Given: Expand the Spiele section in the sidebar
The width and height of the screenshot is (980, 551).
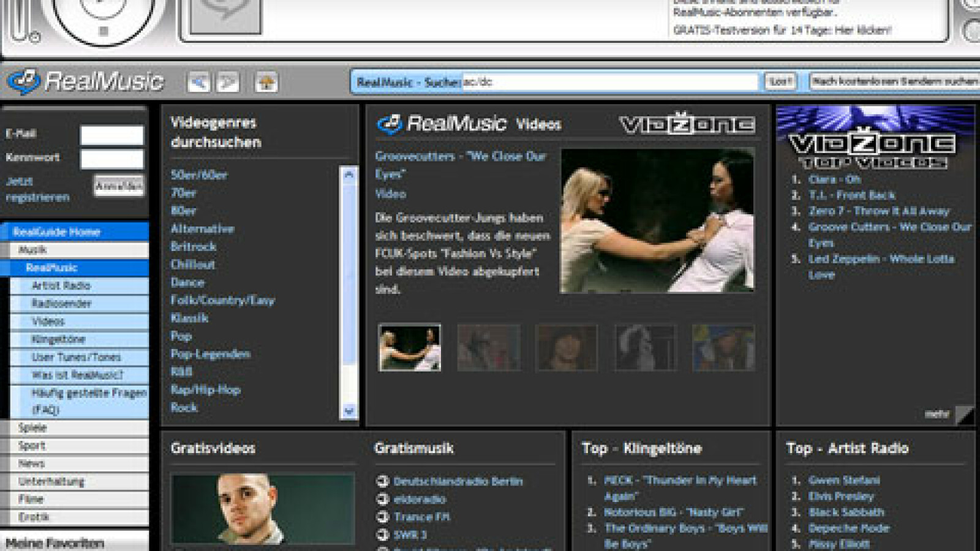Looking at the screenshot, I should [32, 428].
